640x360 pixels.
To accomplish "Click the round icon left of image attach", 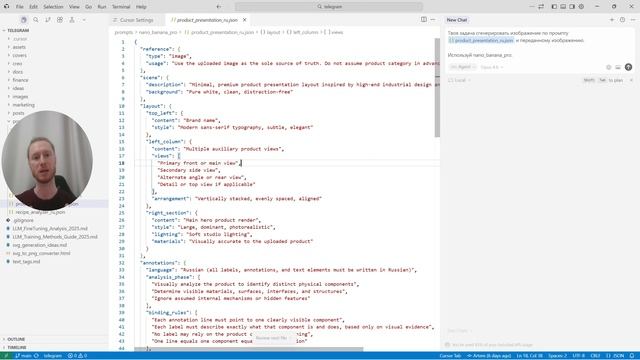I will point(609,67).
